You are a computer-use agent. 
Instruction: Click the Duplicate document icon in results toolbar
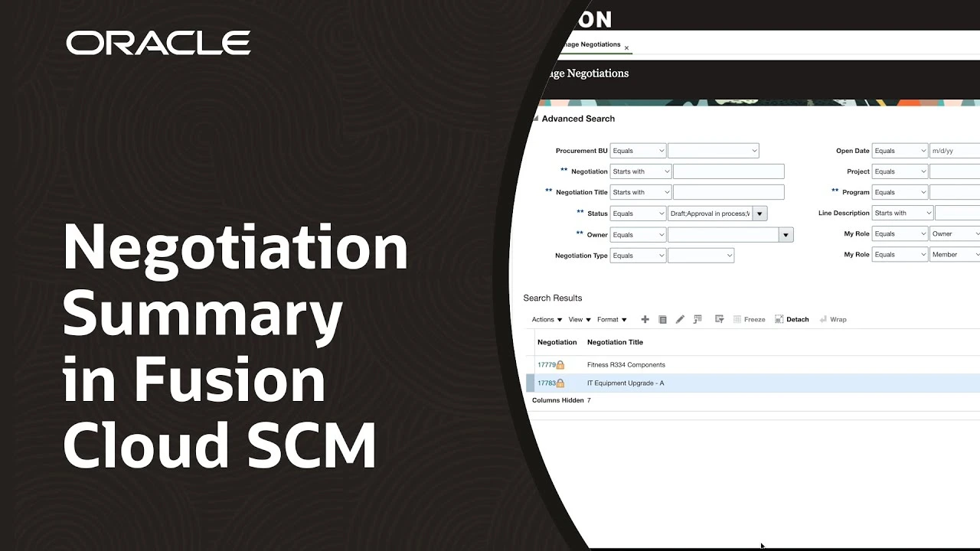click(x=662, y=319)
